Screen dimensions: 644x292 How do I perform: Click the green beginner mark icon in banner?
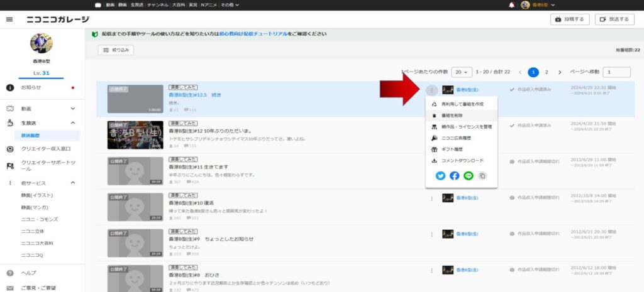point(95,34)
